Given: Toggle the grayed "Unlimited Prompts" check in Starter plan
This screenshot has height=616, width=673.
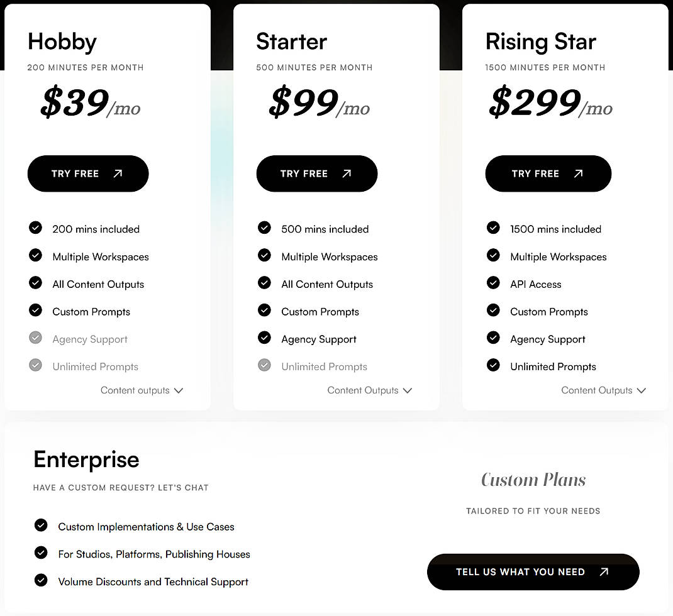Looking at the screenshot, I should (264, 365).
